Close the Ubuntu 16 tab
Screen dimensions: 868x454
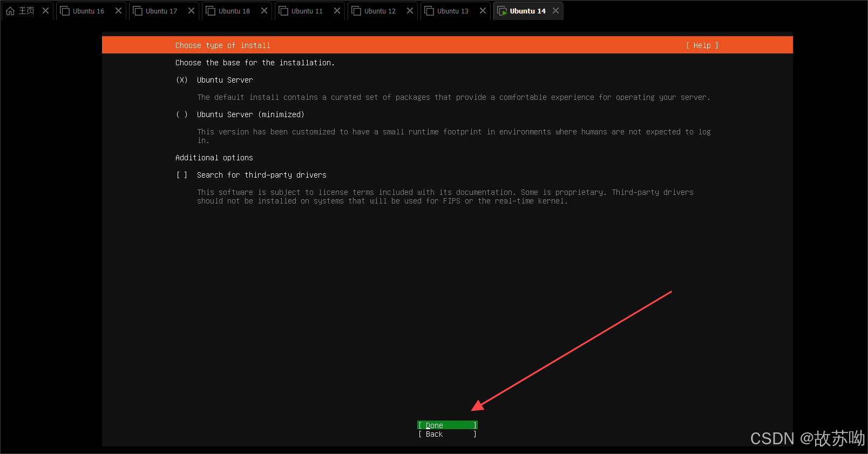(x=118, y=11)
